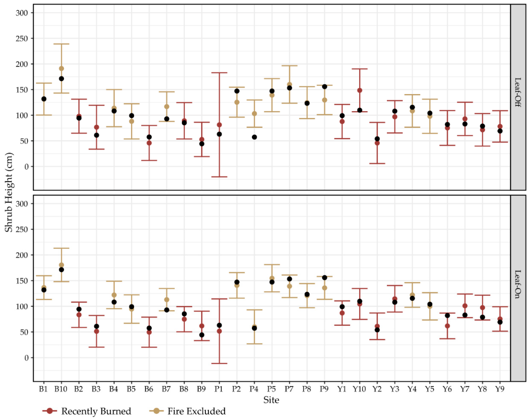Click red P1 point in Leaf-Off panel
This screenshot has width=531, height=420.
(219, 125)
